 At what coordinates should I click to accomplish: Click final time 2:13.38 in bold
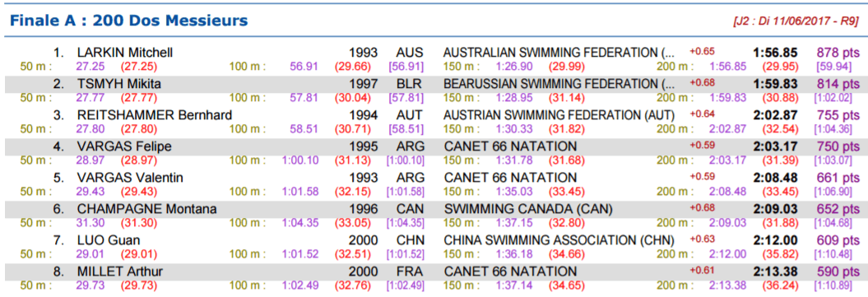775,271
